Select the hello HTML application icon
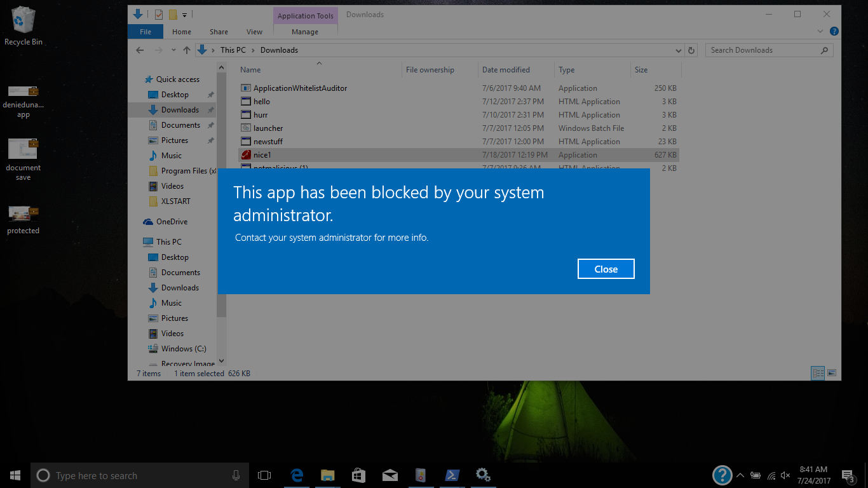Screen dimensions: 868x488 click(247, 102)
